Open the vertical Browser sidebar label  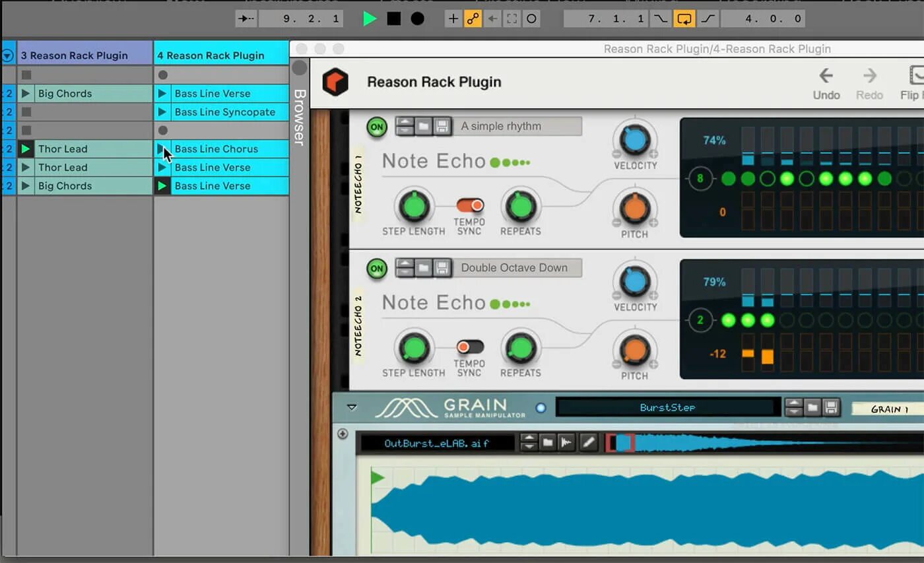(299, 117)
